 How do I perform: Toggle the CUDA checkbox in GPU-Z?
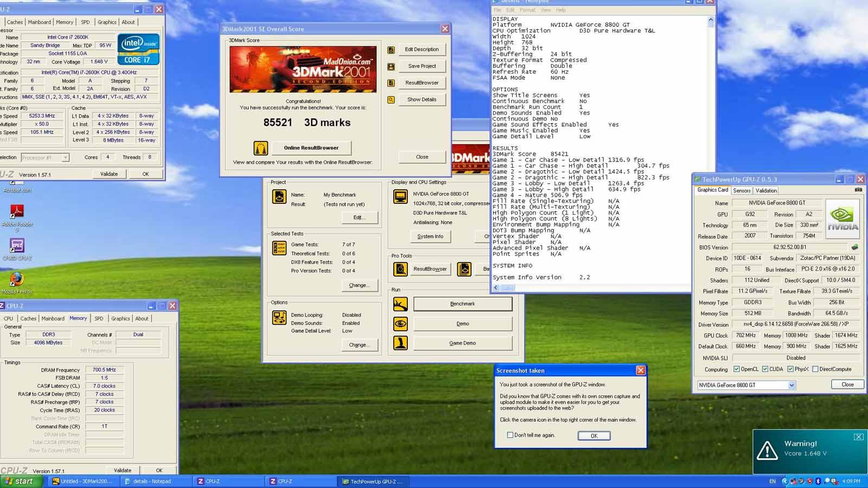(765, 369)
